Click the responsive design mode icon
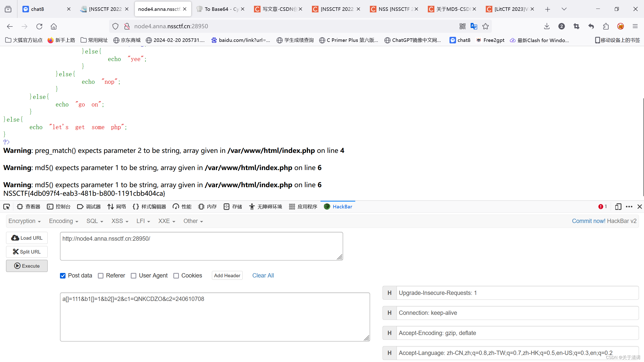Screen dimensions: 644x362 [x=618, y=207]
